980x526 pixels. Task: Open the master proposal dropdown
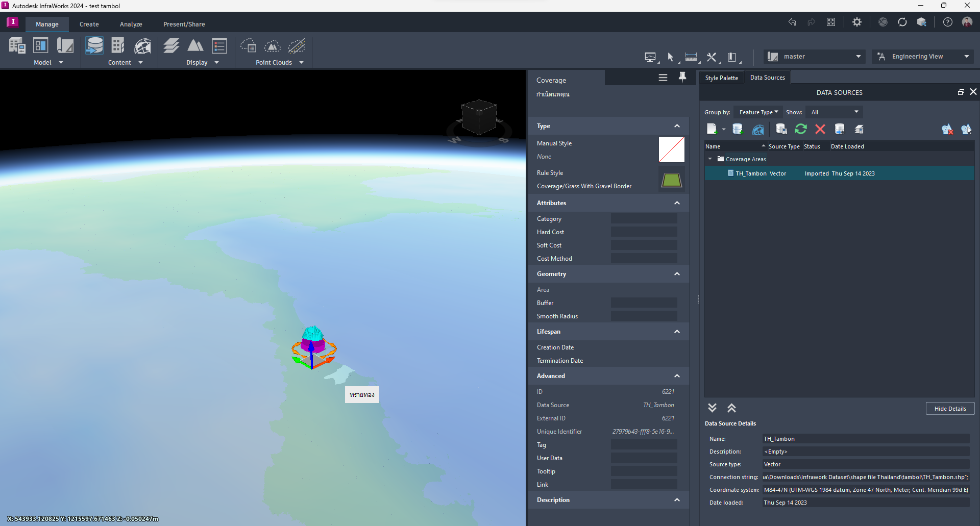pyautogui.click(x=857, y=56)
